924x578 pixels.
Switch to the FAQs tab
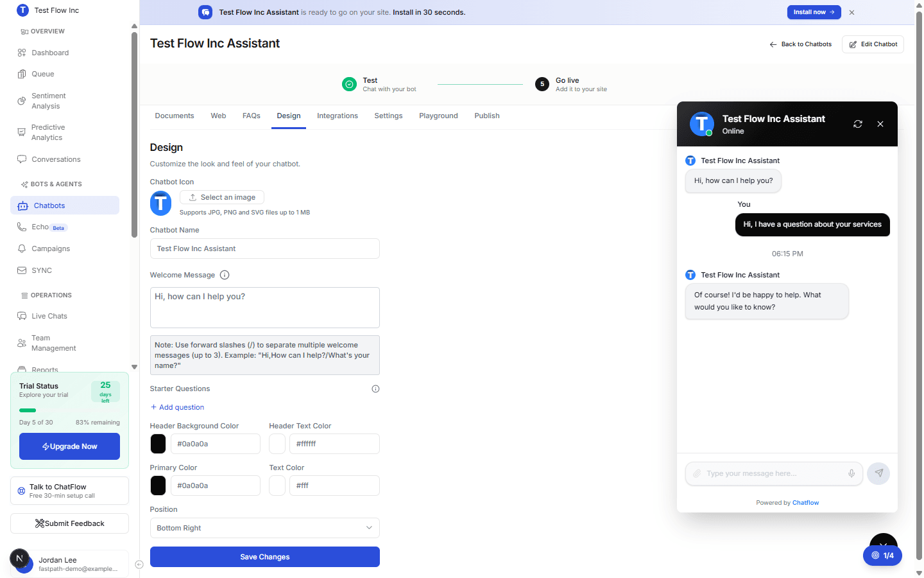pyautogui.click(x=252, y=116)
